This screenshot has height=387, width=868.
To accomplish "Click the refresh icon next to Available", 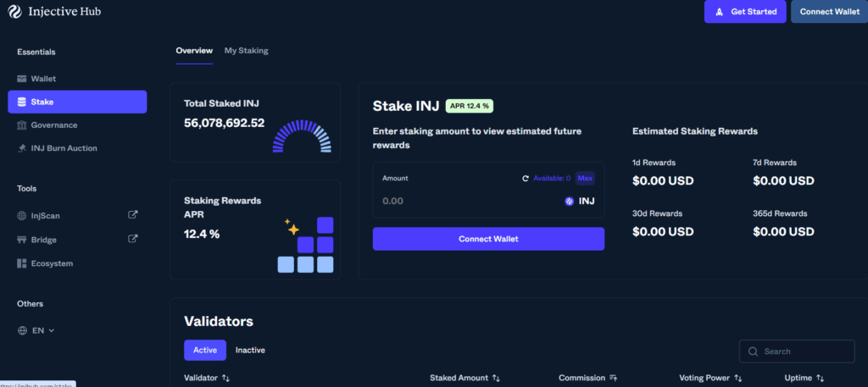I will (526, 178).
